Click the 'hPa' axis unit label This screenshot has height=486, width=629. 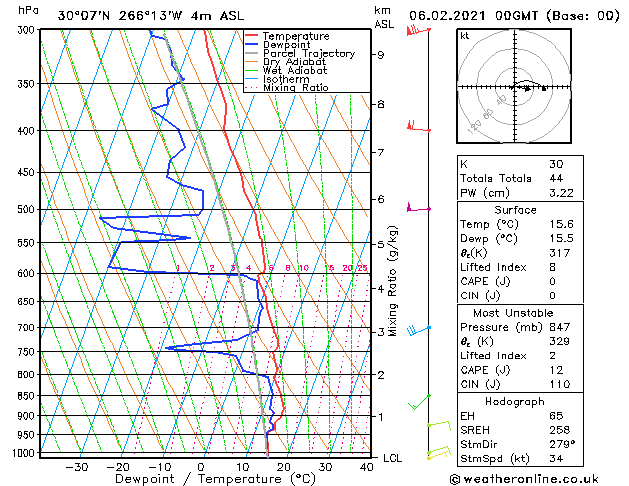(28, 10)
